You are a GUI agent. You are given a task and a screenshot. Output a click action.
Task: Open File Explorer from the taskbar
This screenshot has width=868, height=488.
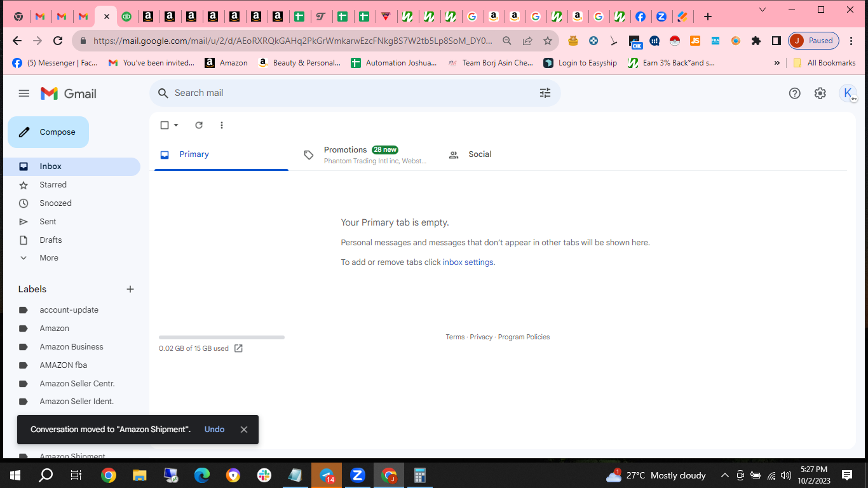click(140, 475)
